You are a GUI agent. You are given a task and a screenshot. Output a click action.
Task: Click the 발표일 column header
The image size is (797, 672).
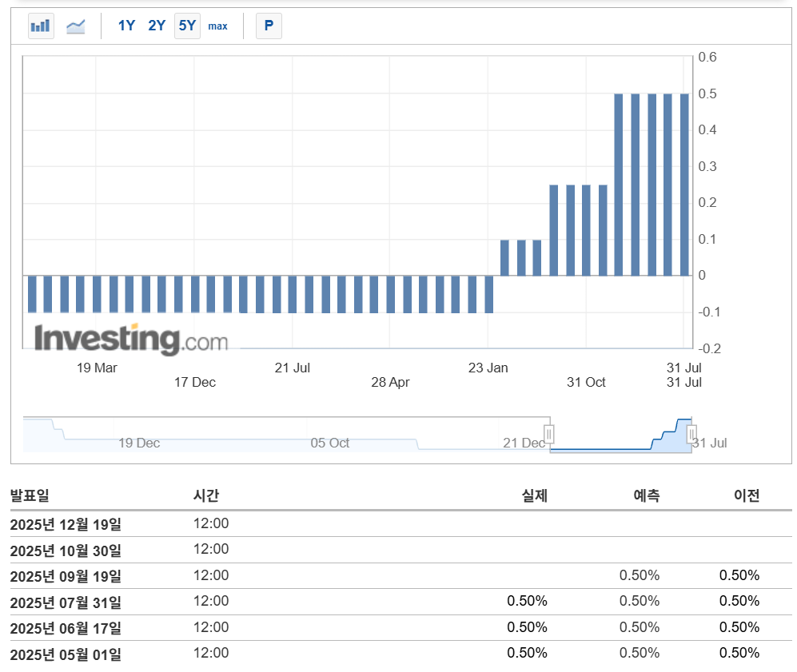pyautogui.click(x=30, y=495)
